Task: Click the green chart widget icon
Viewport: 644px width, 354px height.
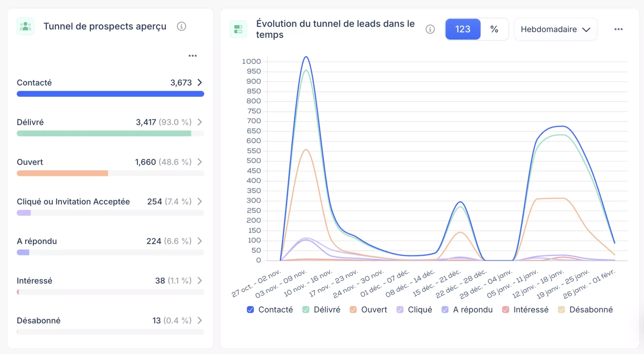Action: (238, 29)
